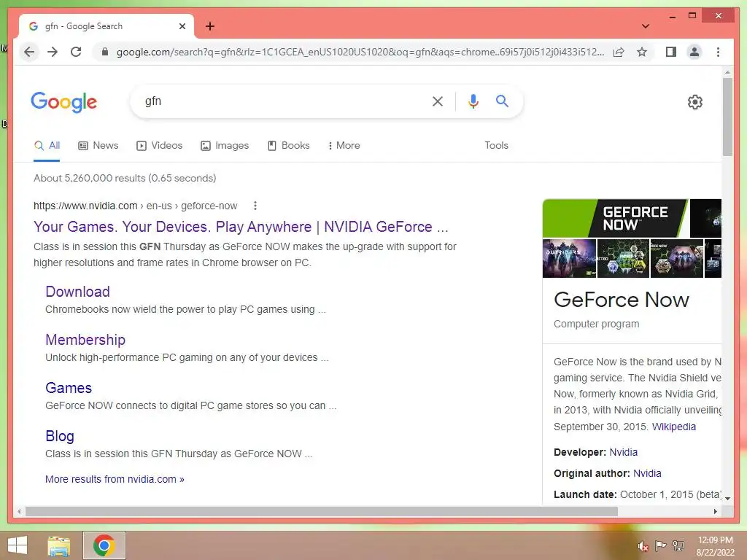Go to the Google logo homepage

[64, 102]
